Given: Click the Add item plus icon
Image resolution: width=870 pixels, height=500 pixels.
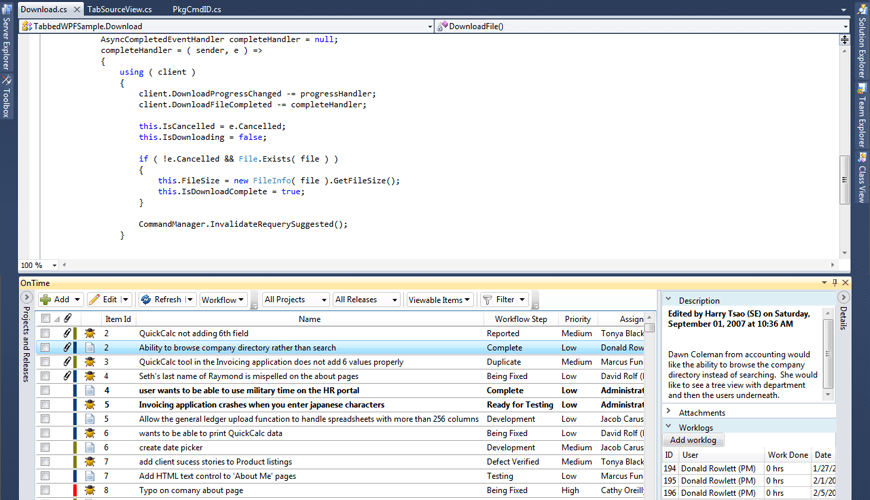Looking at the screenshot, I should click(47, 299).
